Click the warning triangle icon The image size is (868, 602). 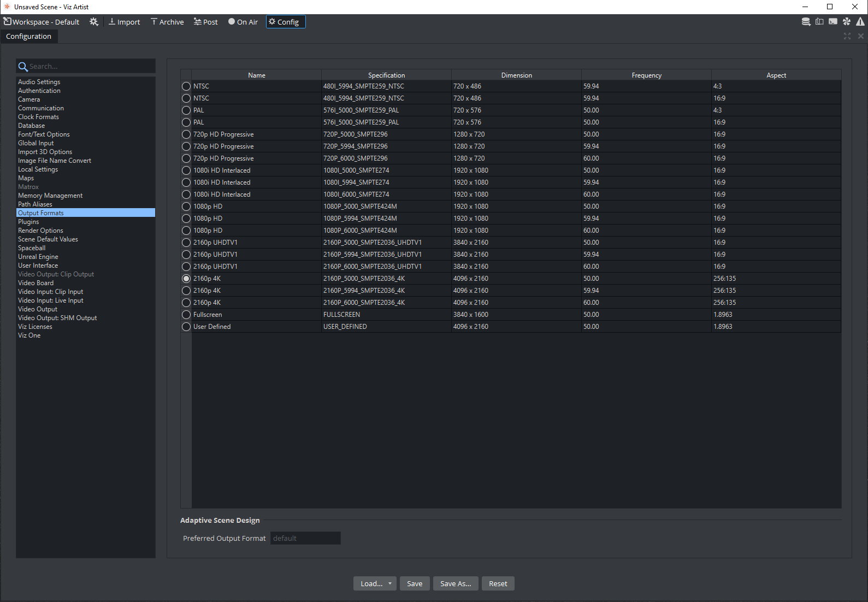coord(860,22)
